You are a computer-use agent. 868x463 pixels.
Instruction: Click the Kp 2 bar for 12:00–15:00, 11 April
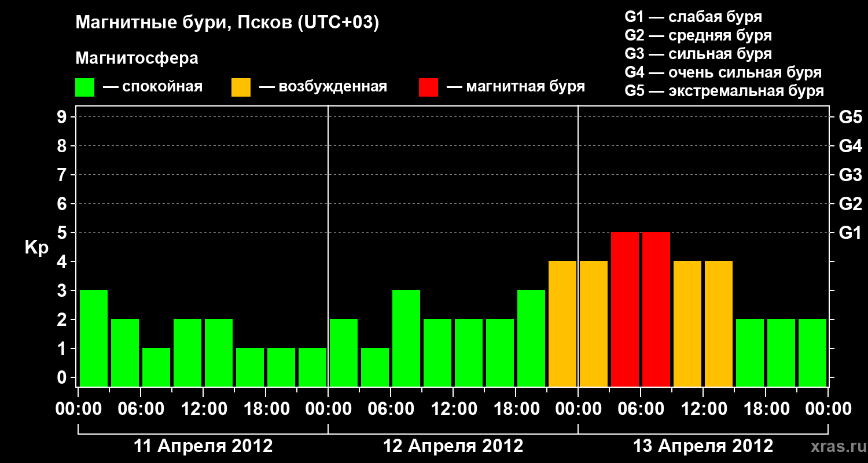point(219,352)
